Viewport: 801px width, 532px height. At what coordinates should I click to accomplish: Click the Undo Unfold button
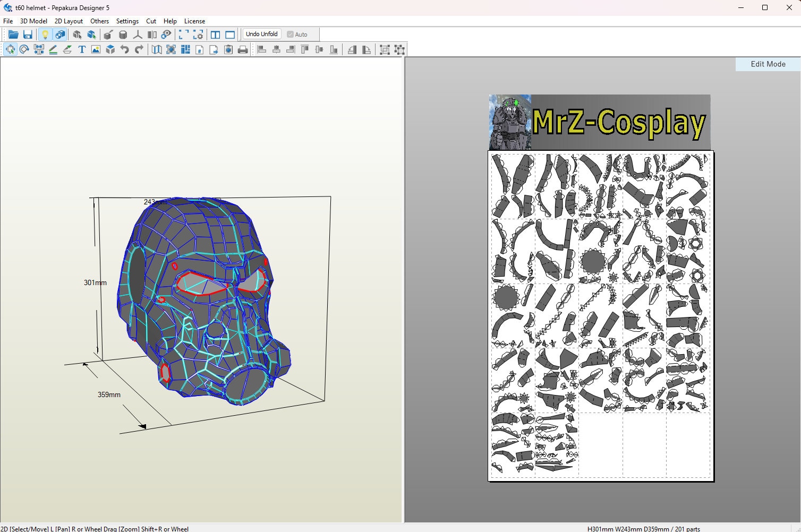pyautogui.click(x=261, y=34)
